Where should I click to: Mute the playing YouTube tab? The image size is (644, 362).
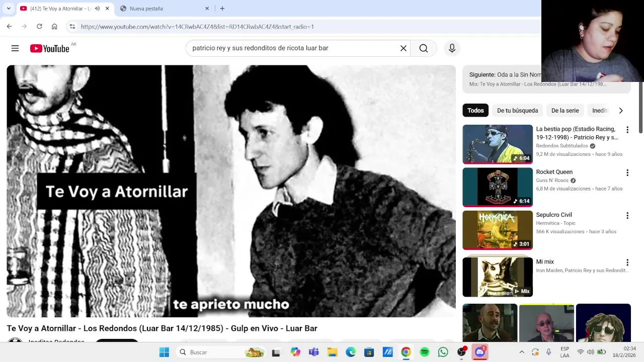click(97, 9)
